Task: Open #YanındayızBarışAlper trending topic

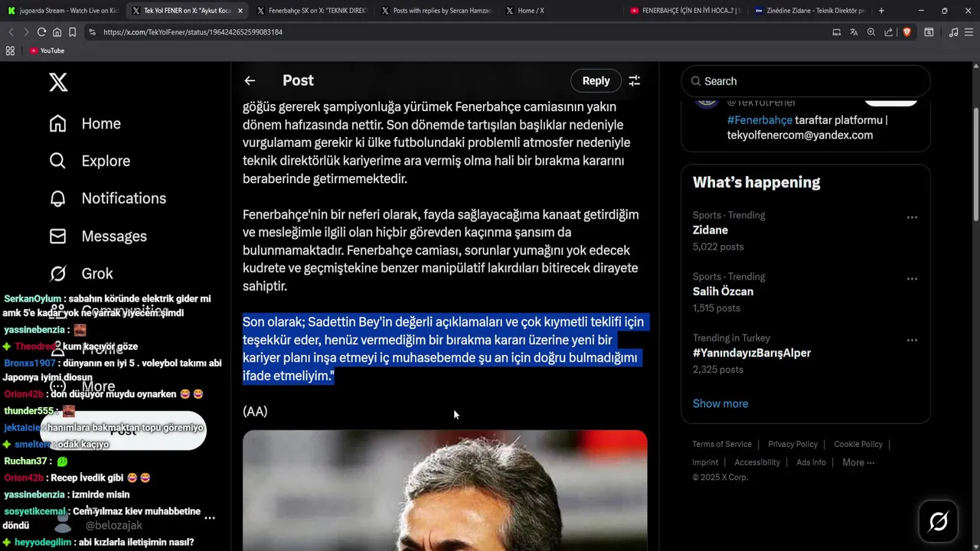Action: point(752,353)
